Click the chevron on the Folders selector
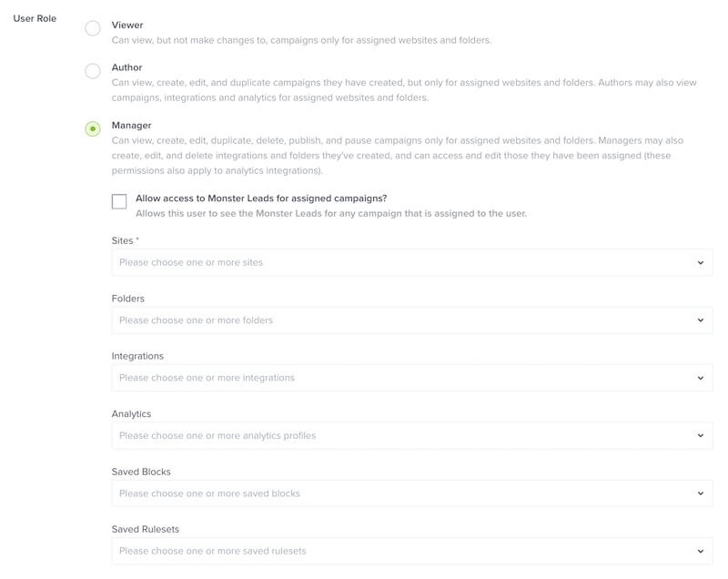The height and width of the screenshot is (579, 728). coord(700,319)
